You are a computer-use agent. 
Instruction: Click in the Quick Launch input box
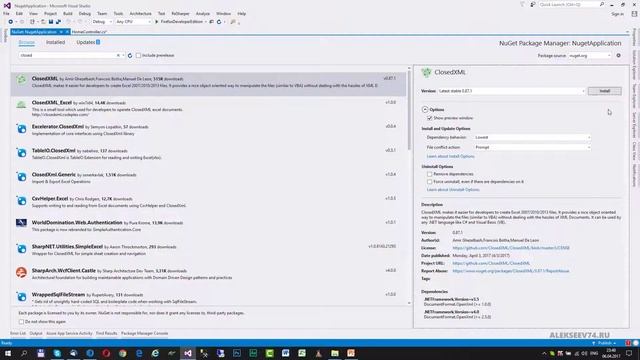[x=569, y=4]
